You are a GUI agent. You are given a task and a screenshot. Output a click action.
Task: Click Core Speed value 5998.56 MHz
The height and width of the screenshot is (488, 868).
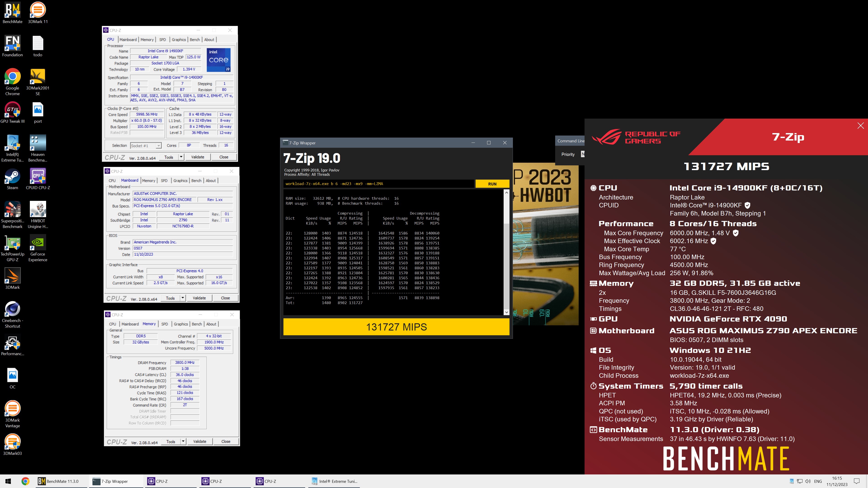point(147,115)
